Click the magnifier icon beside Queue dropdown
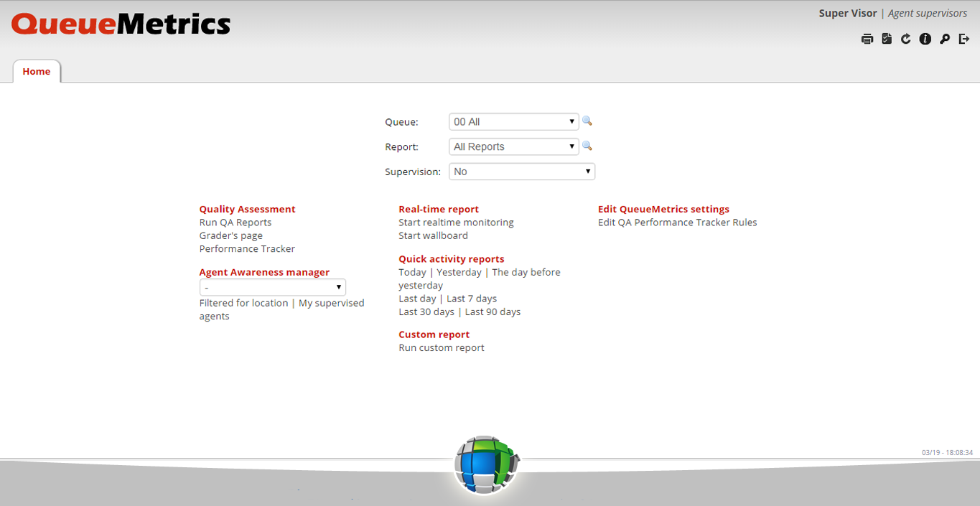 click(587, 121)
